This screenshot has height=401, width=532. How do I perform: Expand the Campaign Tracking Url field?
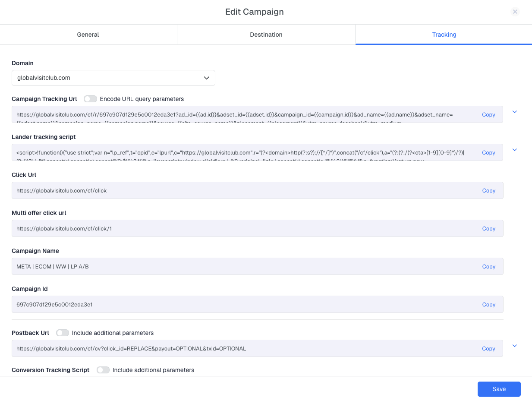click(514, 112)
